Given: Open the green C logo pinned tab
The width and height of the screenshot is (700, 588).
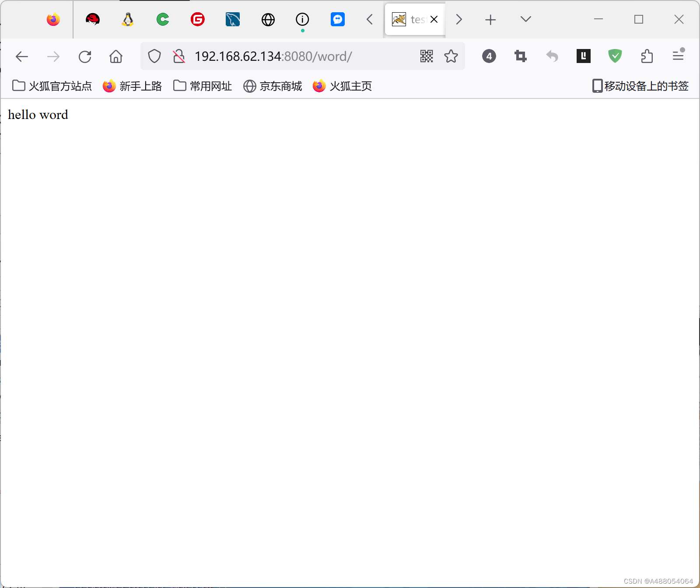Looking at the screenshot, I should pos(163,19).
